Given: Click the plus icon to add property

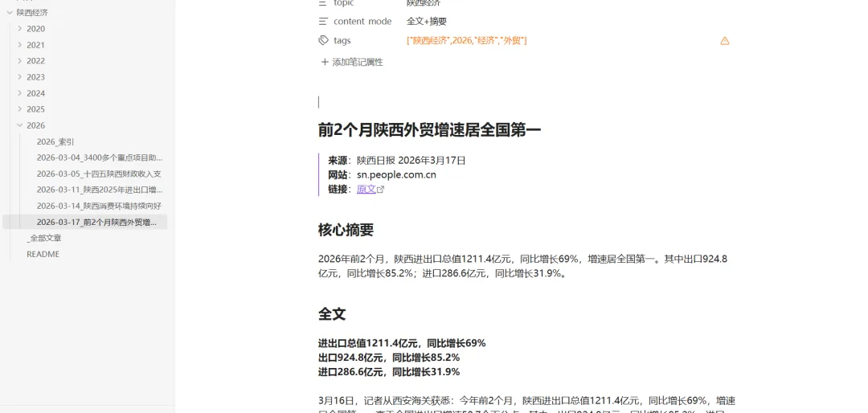Looking at the screenshot, I should click(x=325, y=62).
